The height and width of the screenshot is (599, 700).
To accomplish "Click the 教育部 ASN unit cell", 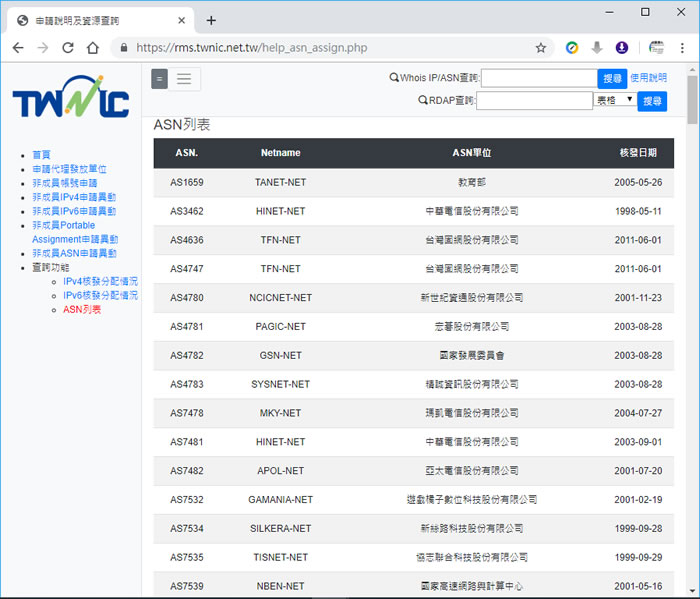I will [x=471, y=182].
